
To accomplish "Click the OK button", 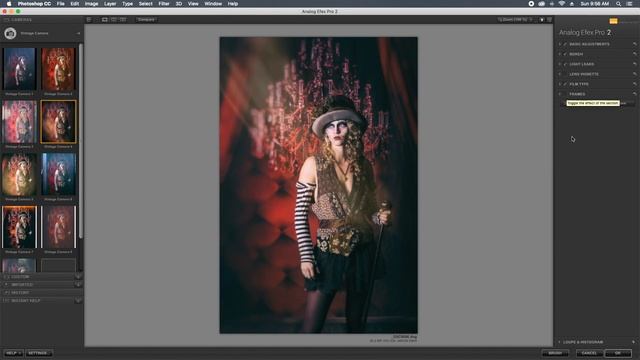I will click(618, 353).
